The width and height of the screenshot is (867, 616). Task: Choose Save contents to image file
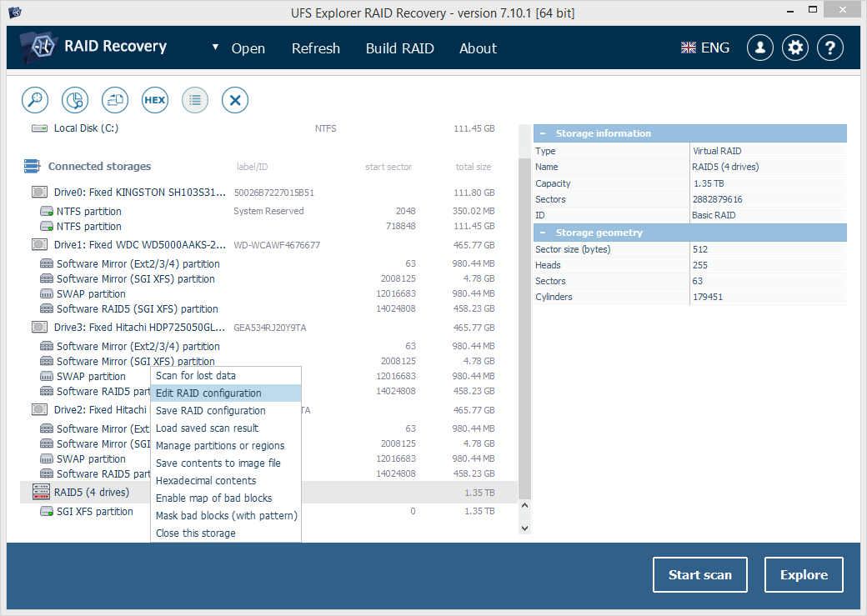click(218, 463)
